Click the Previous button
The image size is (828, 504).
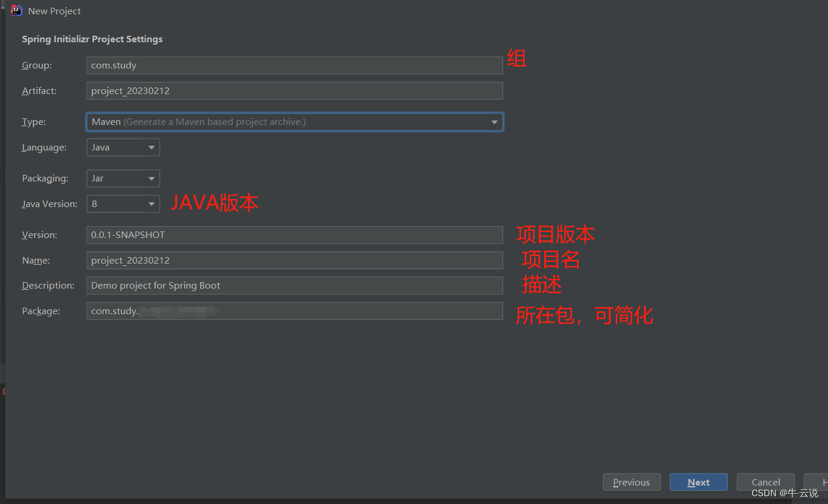[632, 482]
